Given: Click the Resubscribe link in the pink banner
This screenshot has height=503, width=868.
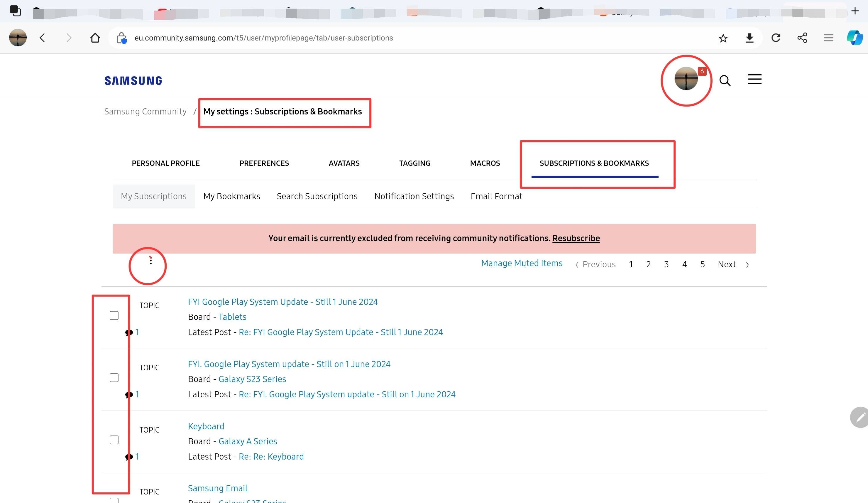Looking at the screenshot, I should 576,238.
